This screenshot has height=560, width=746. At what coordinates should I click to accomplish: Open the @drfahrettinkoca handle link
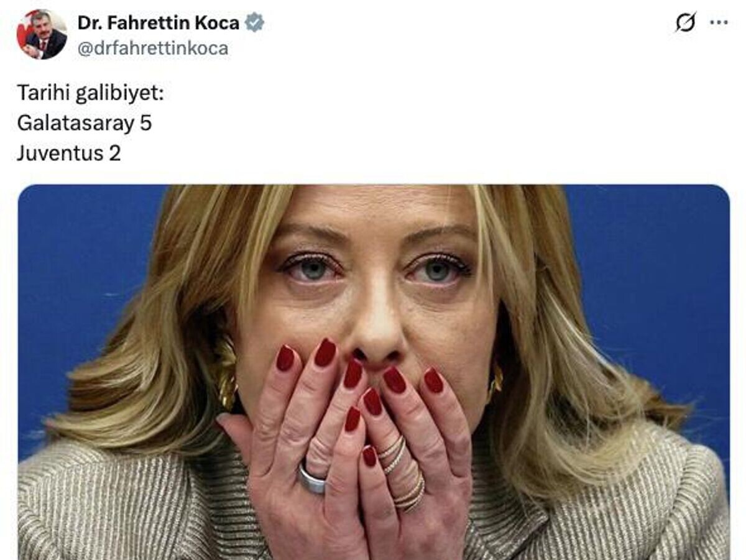point(153,48)
